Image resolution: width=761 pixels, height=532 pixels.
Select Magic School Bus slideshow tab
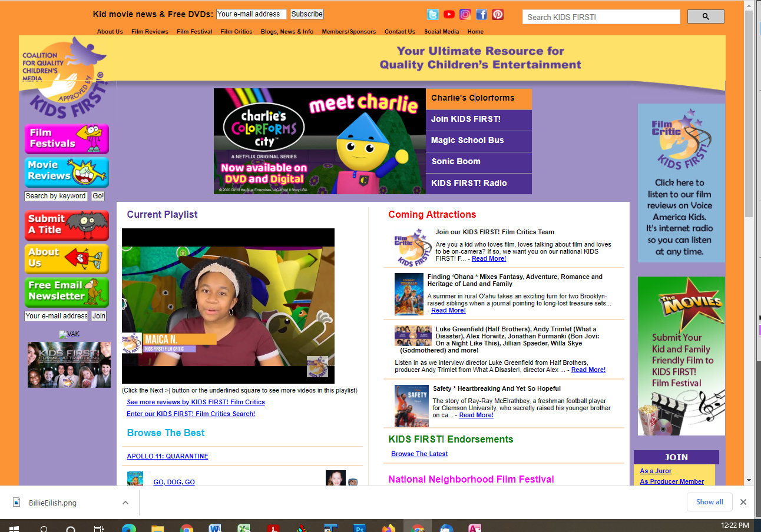[x=479, y=141]
